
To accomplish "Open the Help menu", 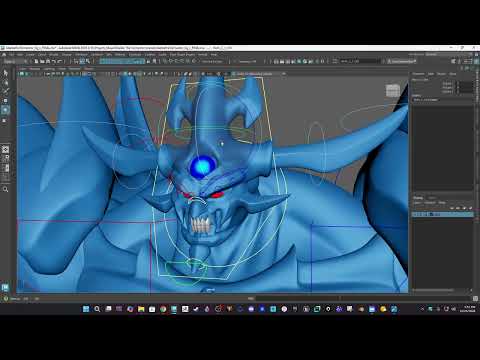I will coord(214,54).
